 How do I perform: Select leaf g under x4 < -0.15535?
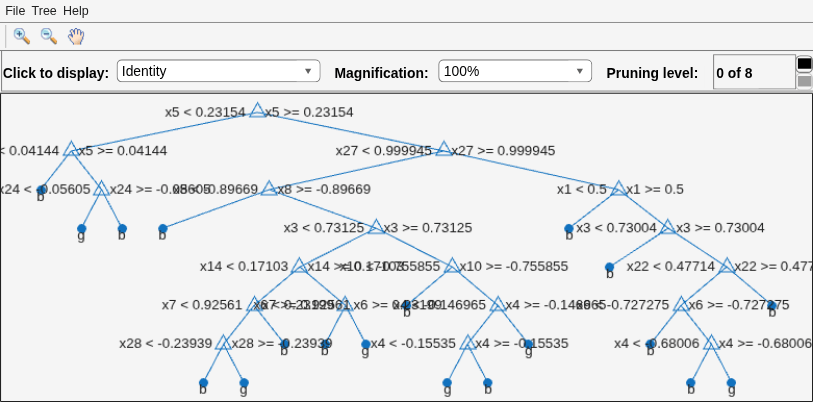(447, 383)
